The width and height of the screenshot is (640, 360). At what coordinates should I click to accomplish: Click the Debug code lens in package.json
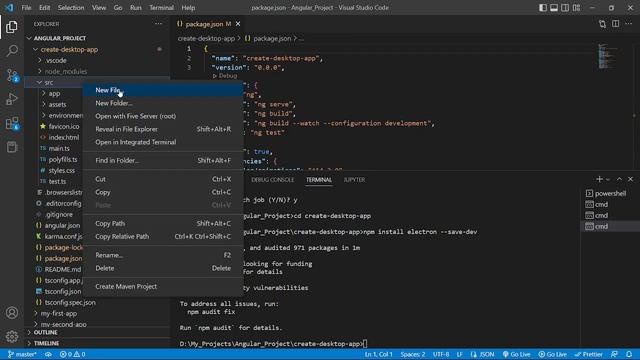tap(225, 76)
